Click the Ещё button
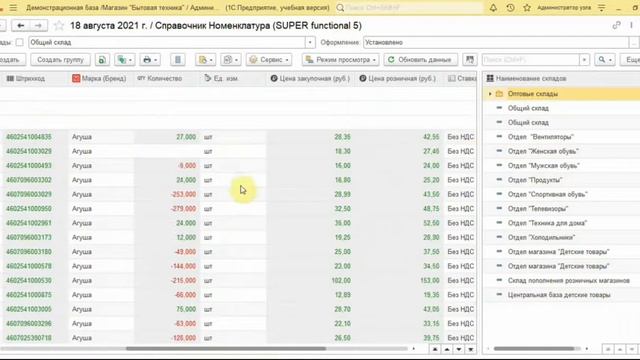 click(x=631, y=60)
